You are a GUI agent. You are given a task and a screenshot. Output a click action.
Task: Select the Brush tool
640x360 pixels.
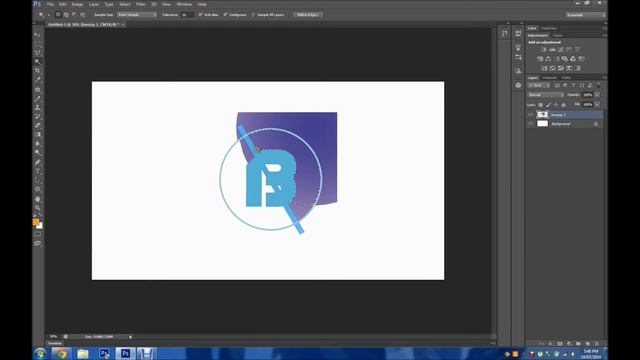click(x=38, y=98)
